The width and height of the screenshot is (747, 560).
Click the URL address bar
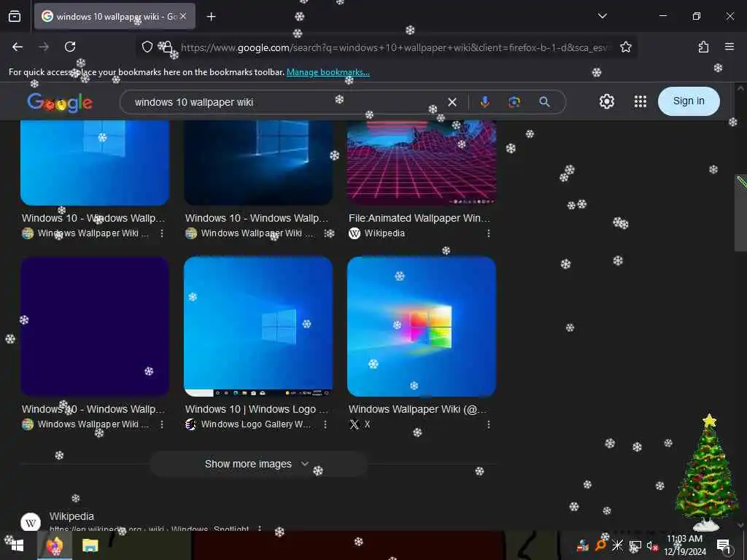point(395,47)
